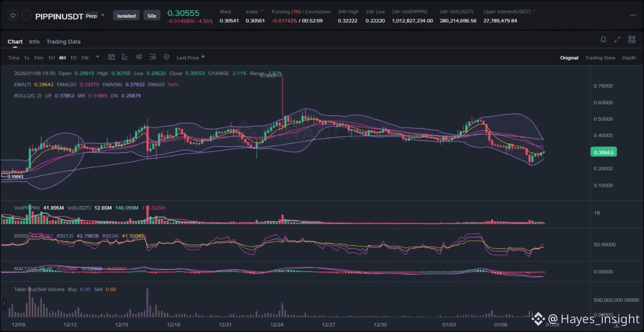This screenshot has width=644, height=332.
Task: Add PIPPINUSDT to favorites with star icon
Action: [x=13, y=16]
